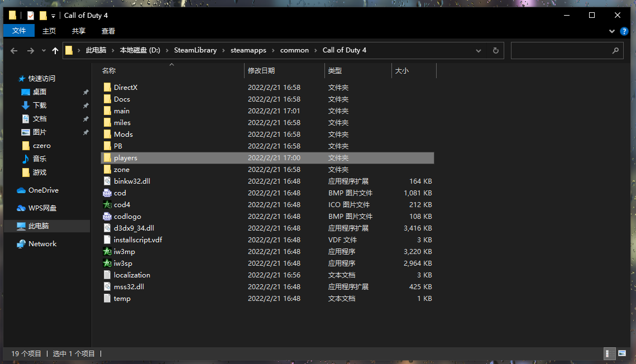Open the recent locations dropdown arrow

(44, 51)
